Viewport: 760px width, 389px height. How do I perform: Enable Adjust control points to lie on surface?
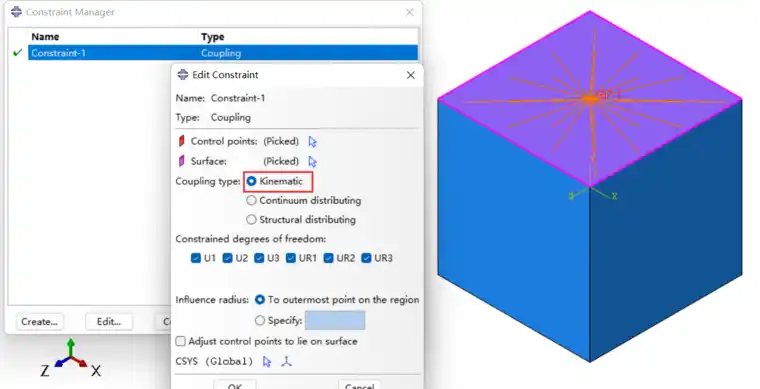180,341
